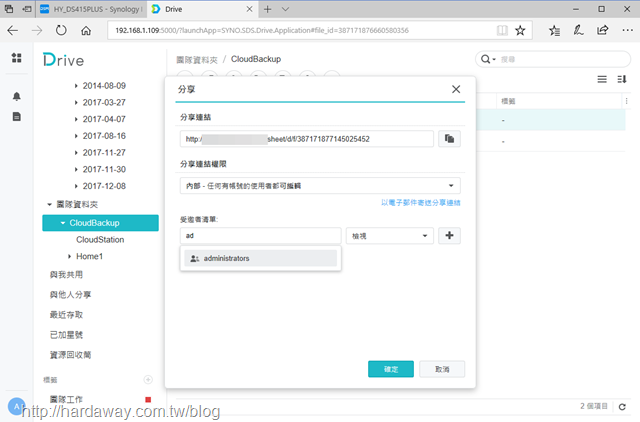Open column options three-dot menu
Image resolution: width=640 pixels, height=422 pixels.
626,101
